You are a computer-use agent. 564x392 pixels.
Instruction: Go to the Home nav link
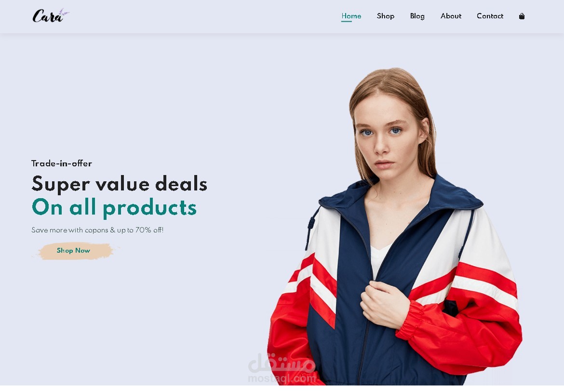click(351, 16)
